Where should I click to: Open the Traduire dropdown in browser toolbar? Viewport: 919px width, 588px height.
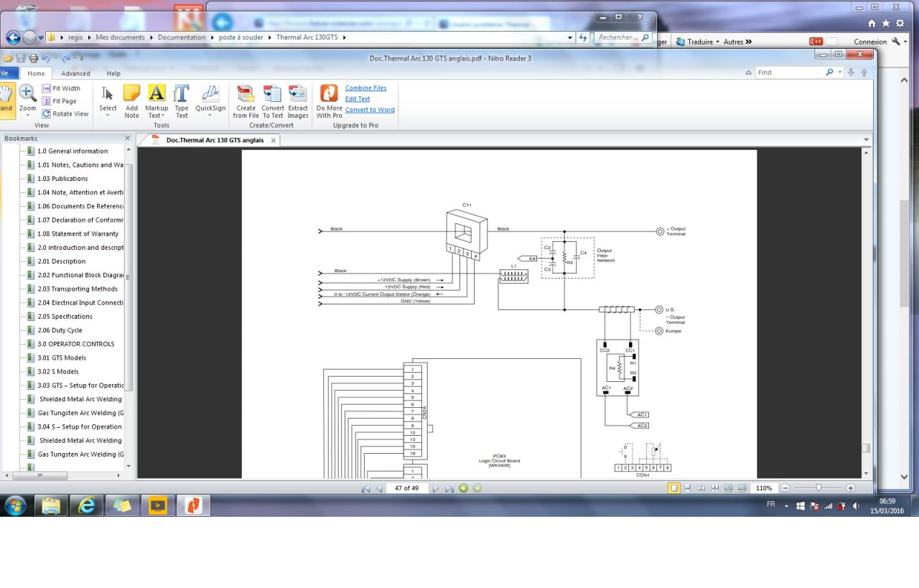(x=717, y=42)
